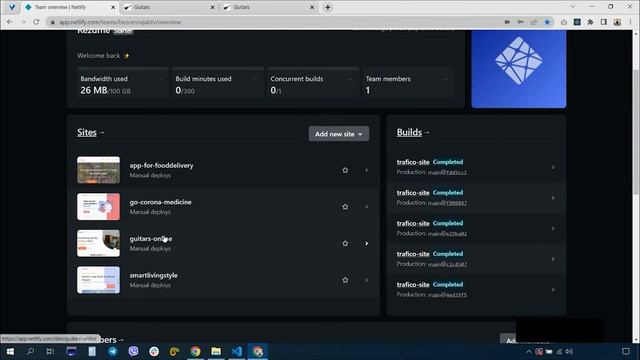
Task: Open the Windows Start menu
Action: point(10,351)
